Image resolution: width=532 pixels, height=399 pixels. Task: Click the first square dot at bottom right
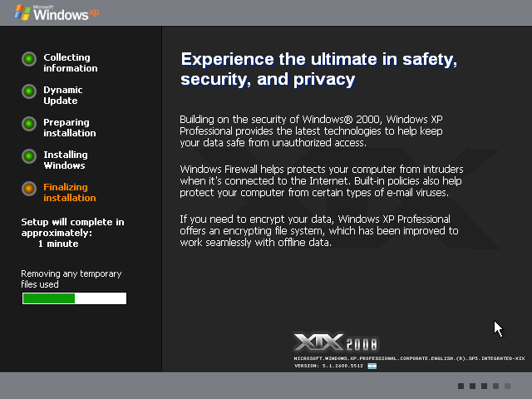[x=461, y=387]
